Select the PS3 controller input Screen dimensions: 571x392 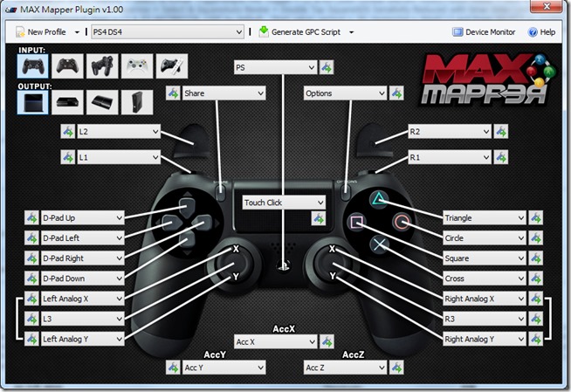coord(102,65)
